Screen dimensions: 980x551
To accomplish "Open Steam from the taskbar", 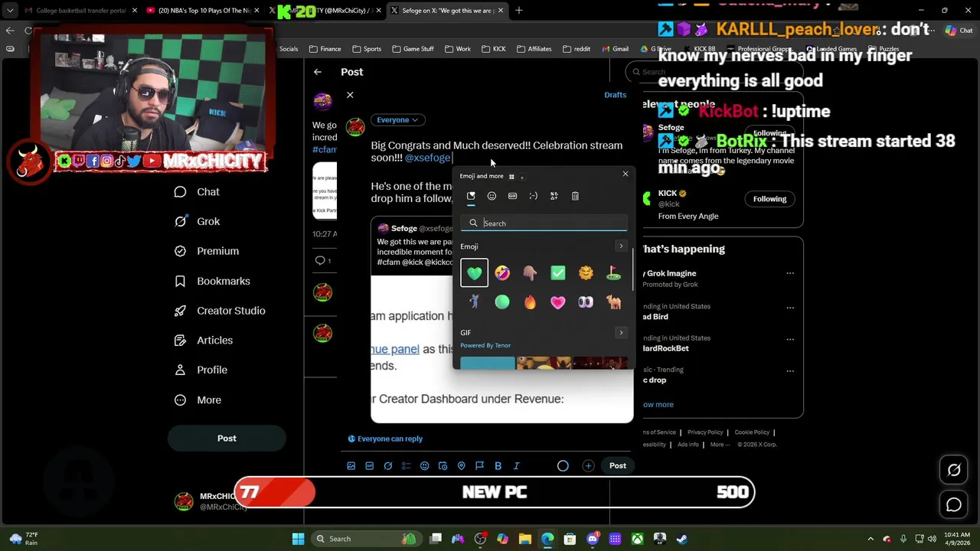I will 681,539.
